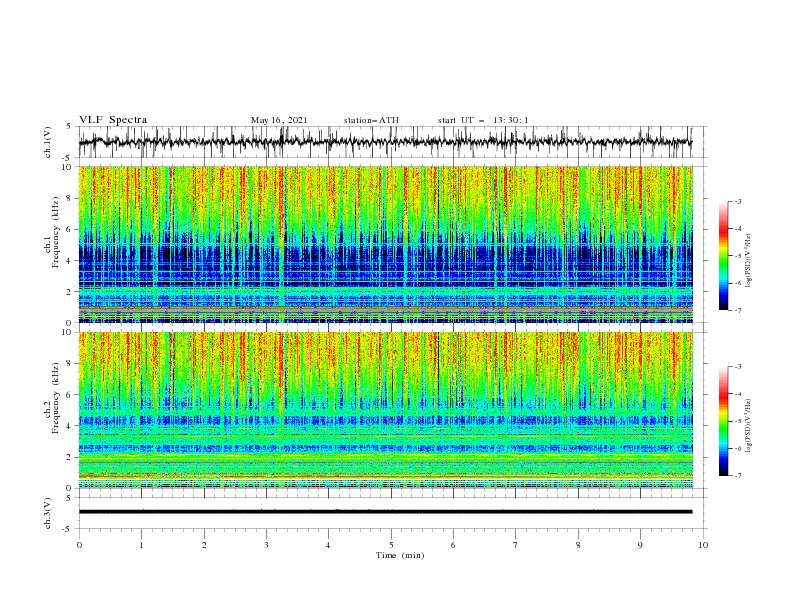Click the "station=ATH" header label

[x=371, y=120]
